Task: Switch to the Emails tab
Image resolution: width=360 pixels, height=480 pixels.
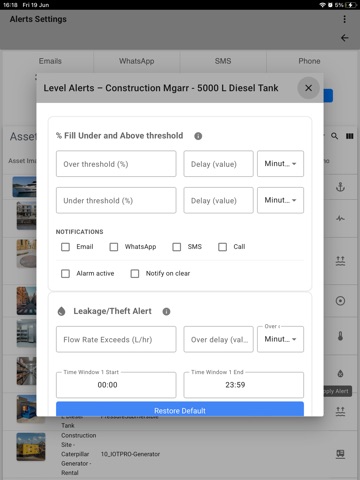Action: pyautogui.click(x=50, y=61)
